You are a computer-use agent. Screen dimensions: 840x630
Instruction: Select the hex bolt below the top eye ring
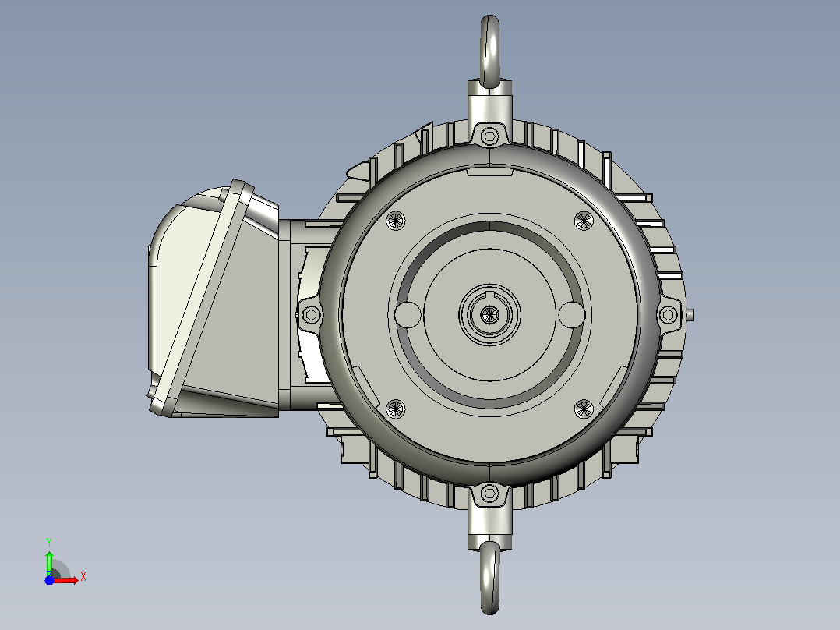click(x=489, y=135)
